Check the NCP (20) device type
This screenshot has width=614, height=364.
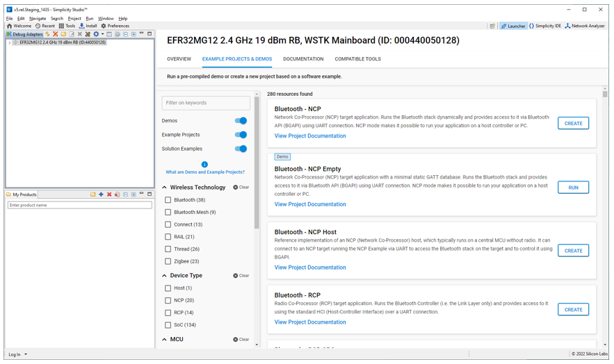[x=168, y=300]
